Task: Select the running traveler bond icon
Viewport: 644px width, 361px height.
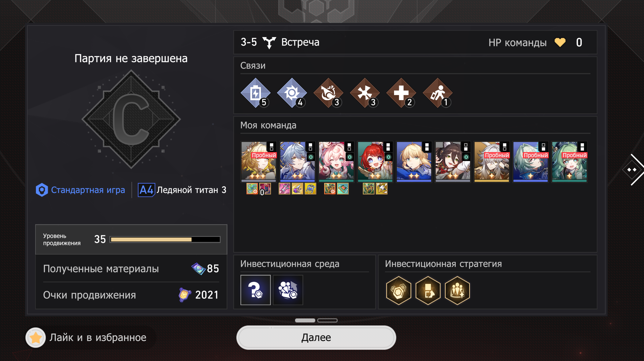Action: tap(437, 93)
